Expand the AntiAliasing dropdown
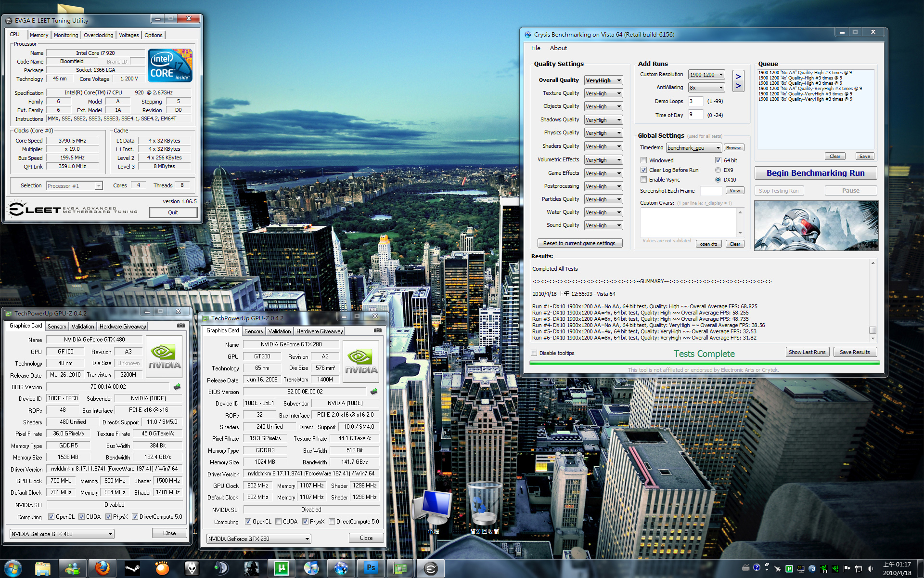 point(706,88)
